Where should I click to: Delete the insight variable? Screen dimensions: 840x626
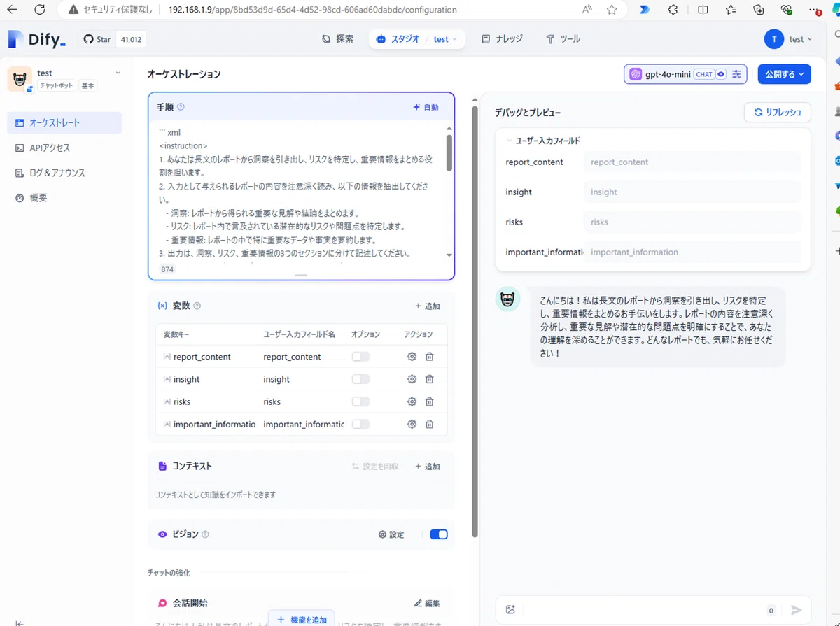pyautogui.click(x=430, y=379)
